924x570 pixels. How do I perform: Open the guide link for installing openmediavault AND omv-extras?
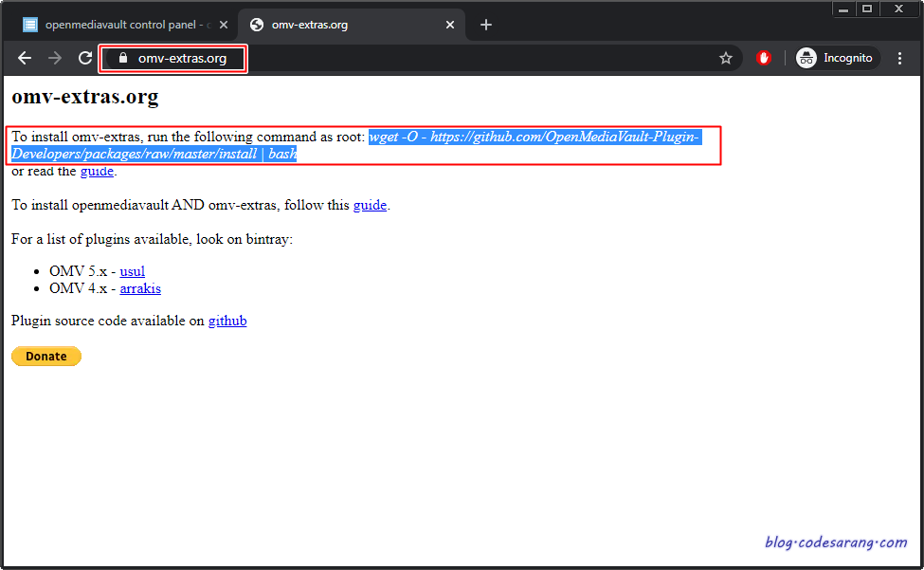tap(370, 205)
